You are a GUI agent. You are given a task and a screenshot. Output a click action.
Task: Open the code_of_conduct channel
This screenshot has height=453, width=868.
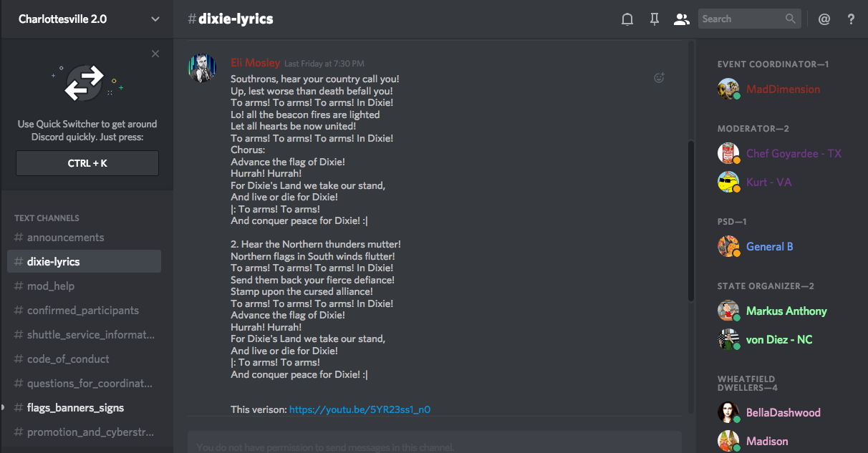click(68, 359)
